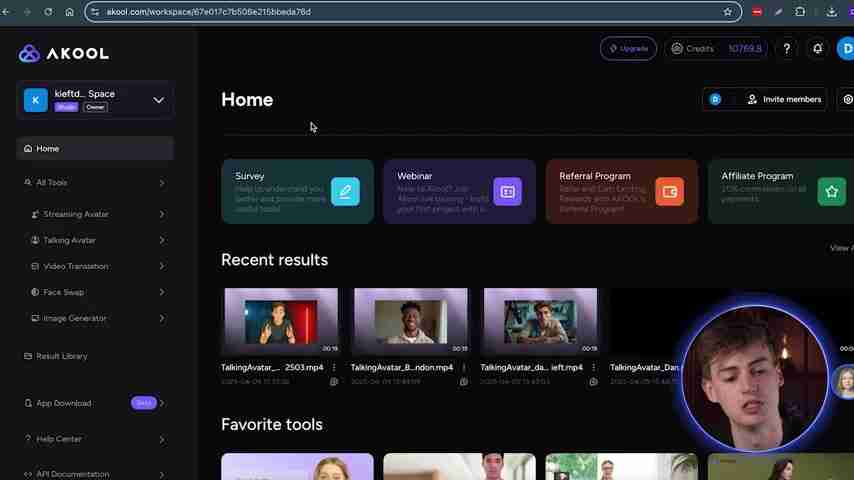Click Home sidebar house icon

28,148
